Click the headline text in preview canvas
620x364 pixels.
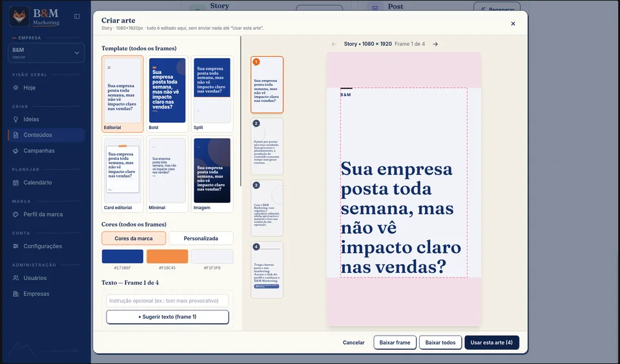click(400, 217)
